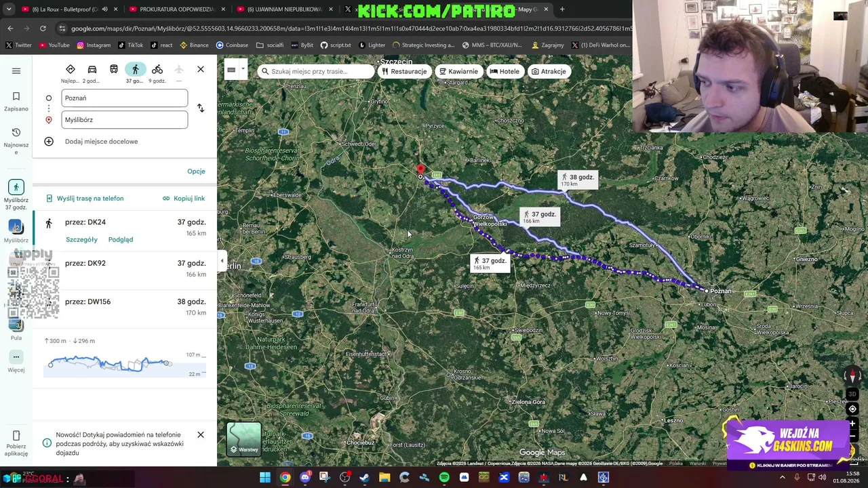Image resolution: width=868 pixels, height=488 pixels.
Task: Open the Windows Start menu
Action: coord(265,478)
